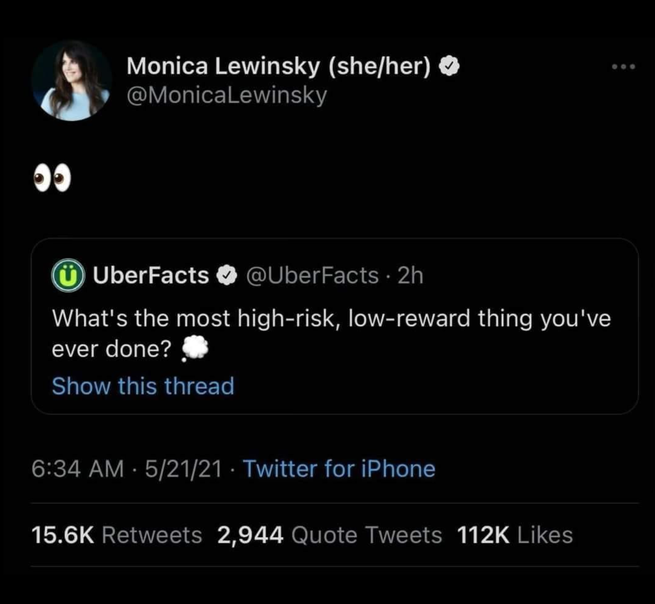View the 2,944 Quote Tweets

coord(329,535)
